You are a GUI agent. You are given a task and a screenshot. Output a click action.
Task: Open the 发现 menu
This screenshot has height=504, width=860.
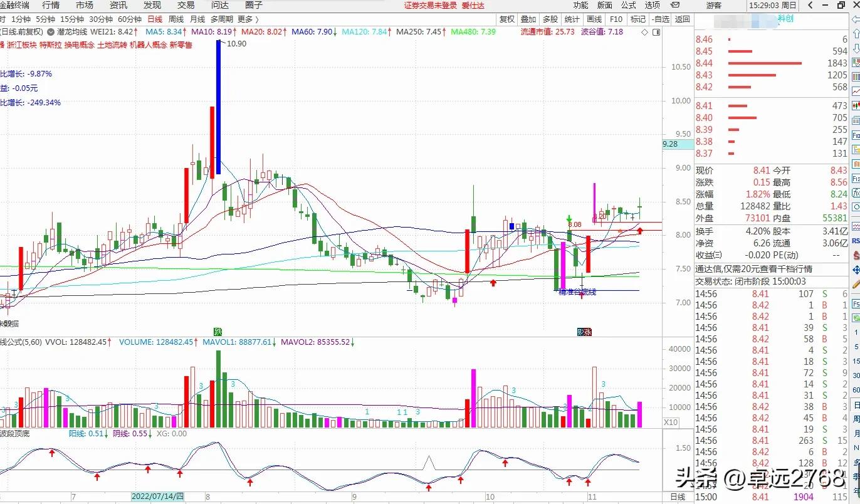(x=152, y=5)
